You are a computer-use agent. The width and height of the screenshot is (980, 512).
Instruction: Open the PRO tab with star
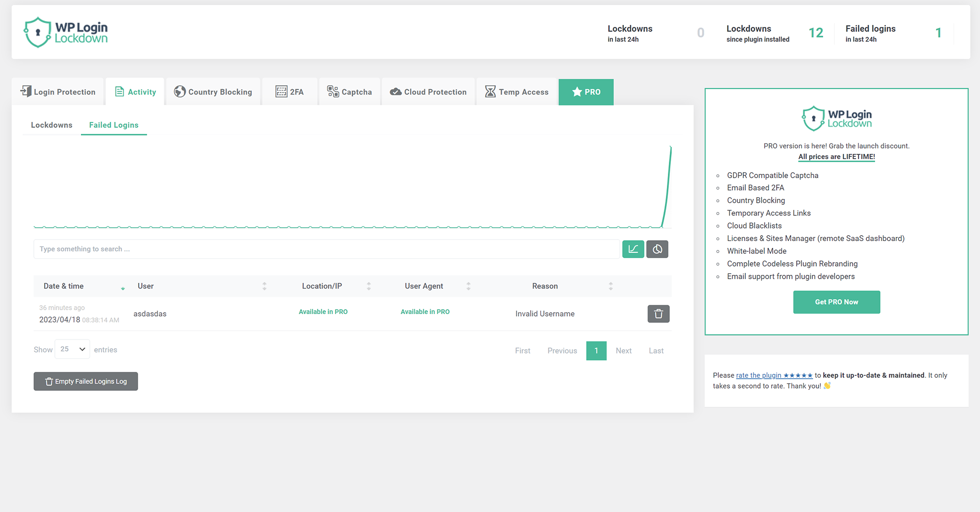pyautogui.click(x=586, y=92)
